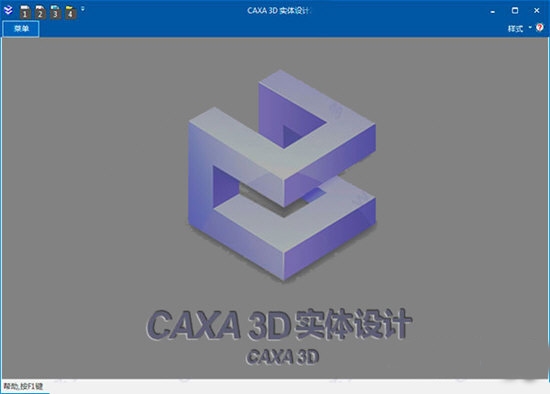Click quick access icon labeled 3

click(55, 12)
